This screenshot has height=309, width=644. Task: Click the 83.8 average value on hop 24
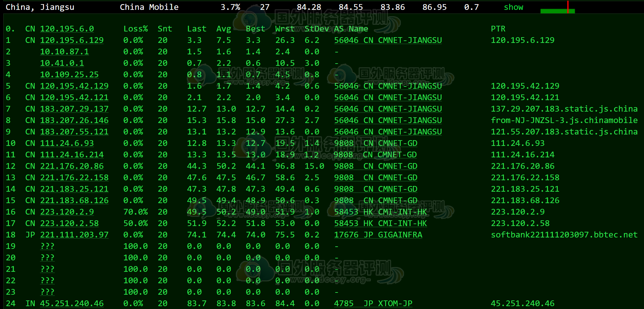(226, 303)
